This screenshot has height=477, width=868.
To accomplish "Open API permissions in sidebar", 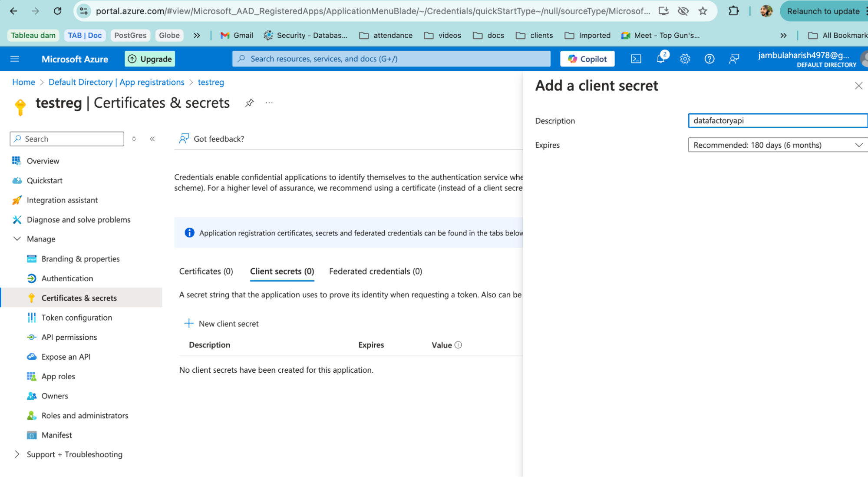I will pos(69,337).
